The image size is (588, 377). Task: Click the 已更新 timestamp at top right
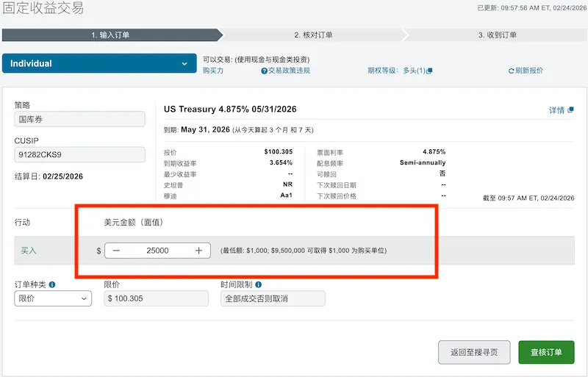[x=531, y=8]
